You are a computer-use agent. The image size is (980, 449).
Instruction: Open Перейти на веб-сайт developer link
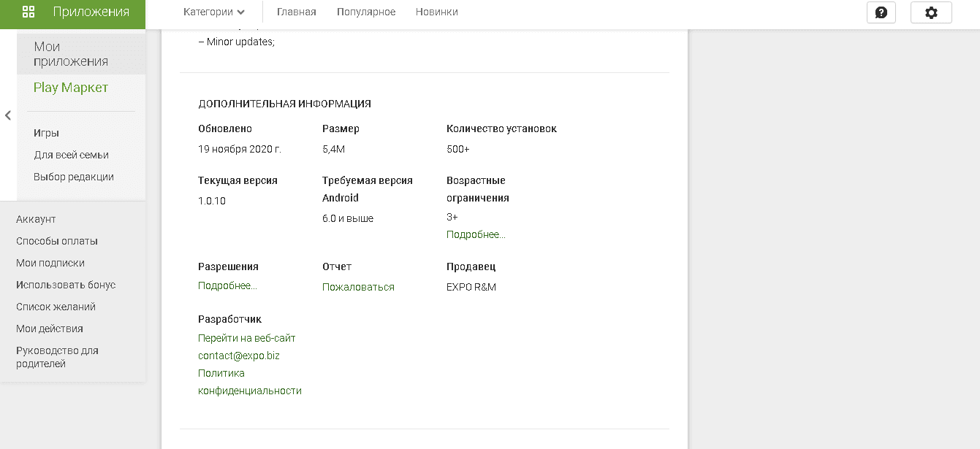coord(246,338)
